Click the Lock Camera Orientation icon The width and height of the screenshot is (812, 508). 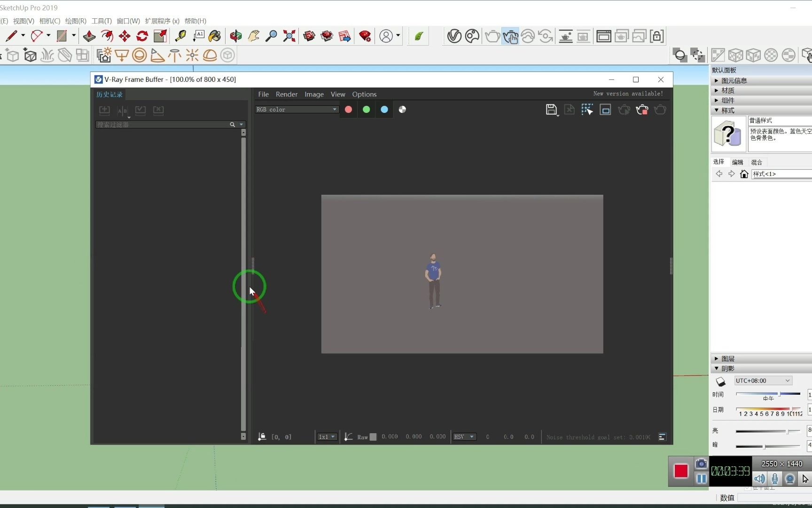pos(657,36)
